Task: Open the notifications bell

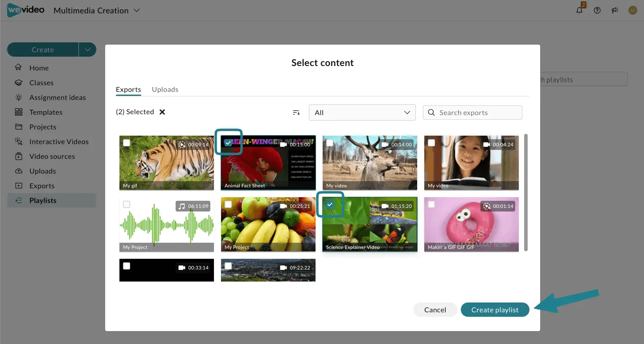Action: tap(579, 10)
